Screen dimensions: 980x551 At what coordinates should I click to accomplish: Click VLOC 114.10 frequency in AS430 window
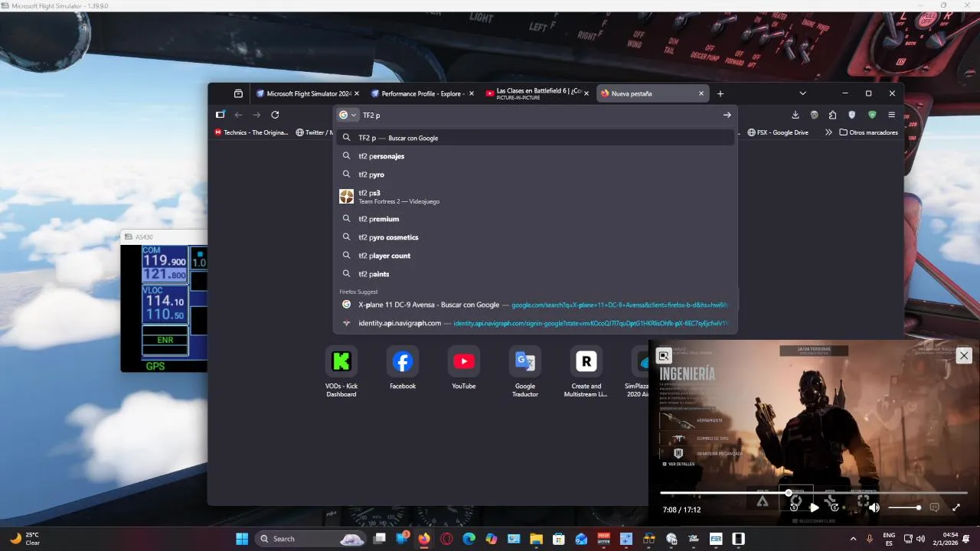coord(165,302)
